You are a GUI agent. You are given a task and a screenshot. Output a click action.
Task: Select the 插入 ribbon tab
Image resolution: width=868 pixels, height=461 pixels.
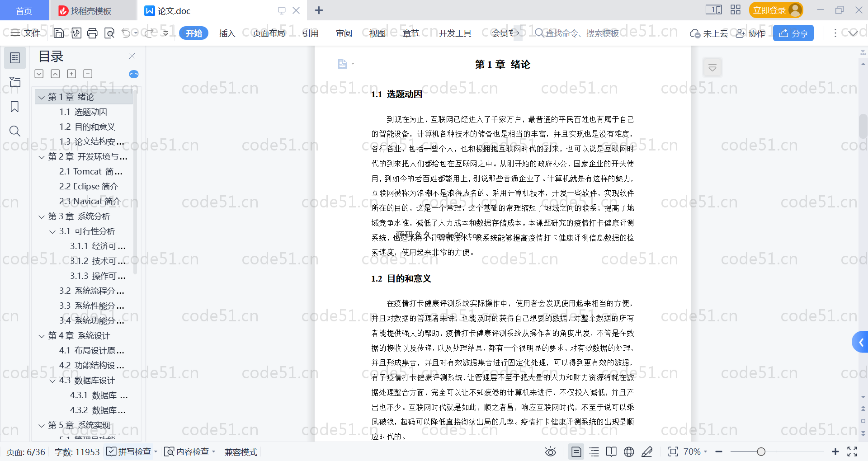(227, 33)
